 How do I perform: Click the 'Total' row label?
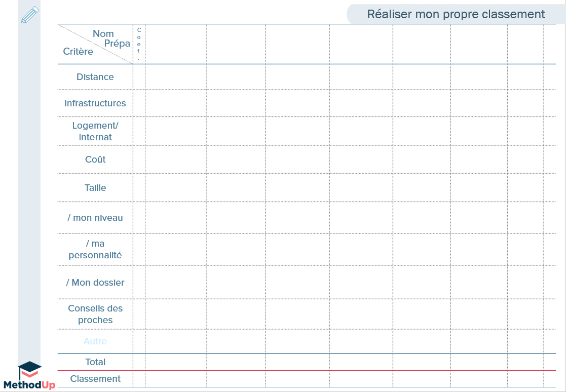[95, 362]
